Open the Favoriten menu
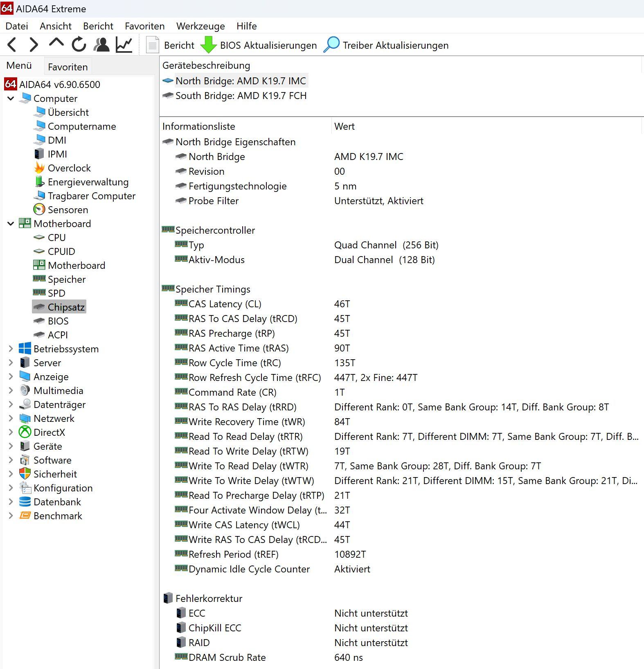Image resolution: width=644 pixels, height=669 pixels. pyautogui.click(x=145, y=26)
